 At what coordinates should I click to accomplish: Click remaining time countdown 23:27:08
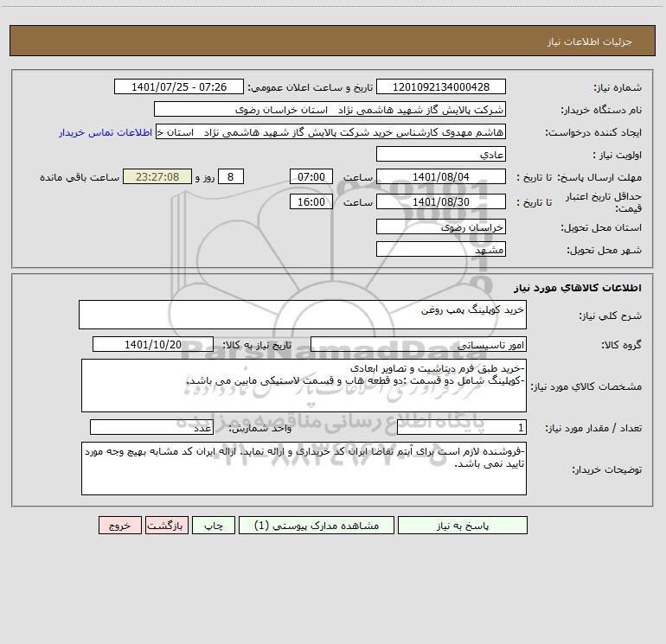157,177
